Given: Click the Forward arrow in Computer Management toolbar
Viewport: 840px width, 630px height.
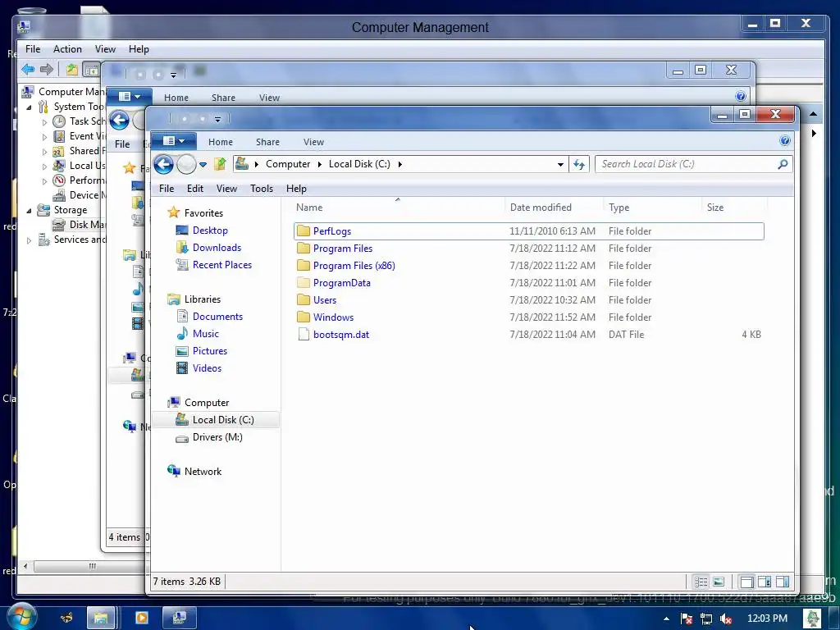Looking at the screenshot, I should click(x=47, y=69).
